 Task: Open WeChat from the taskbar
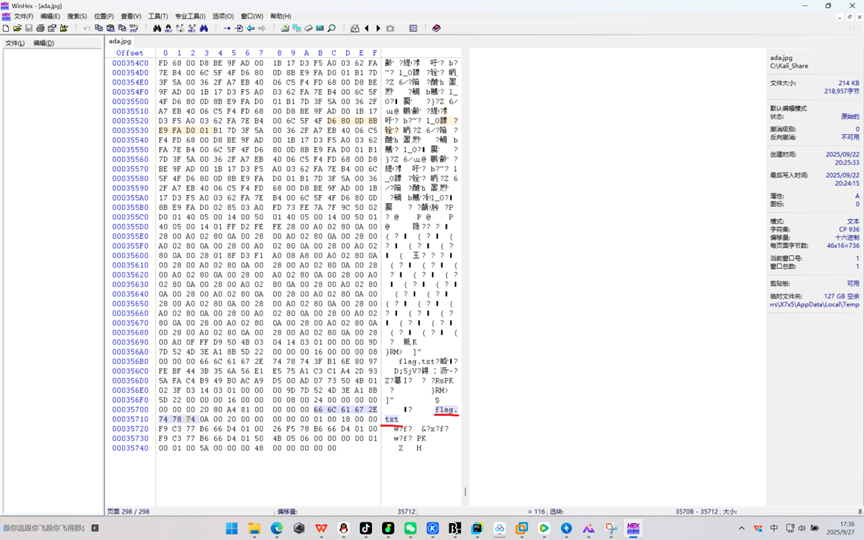click(x=410, y=528)
